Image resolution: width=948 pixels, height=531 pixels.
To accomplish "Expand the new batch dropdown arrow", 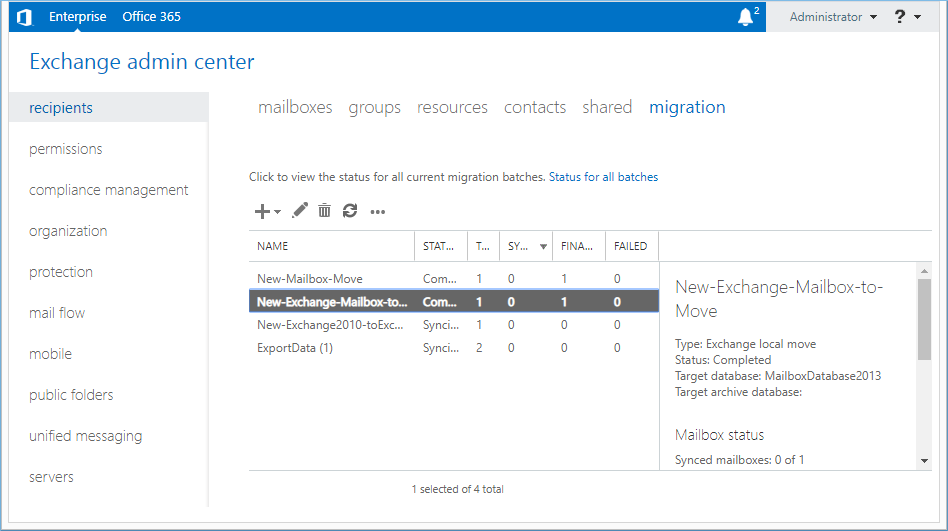I will tap(278, 212).
